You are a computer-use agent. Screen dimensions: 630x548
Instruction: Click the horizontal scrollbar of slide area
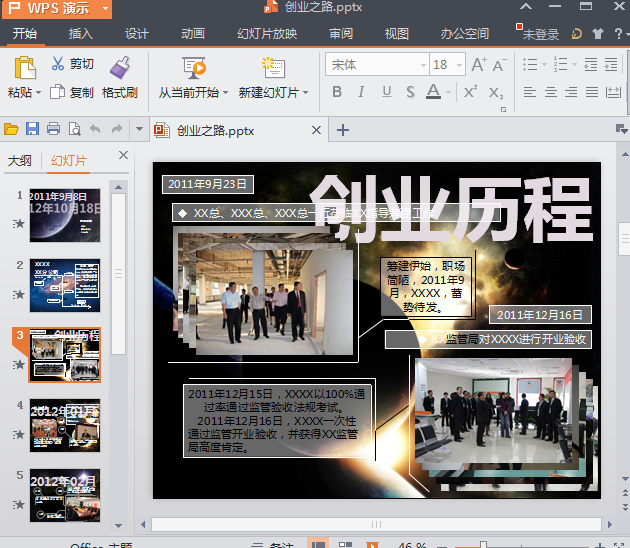[376, 524]
